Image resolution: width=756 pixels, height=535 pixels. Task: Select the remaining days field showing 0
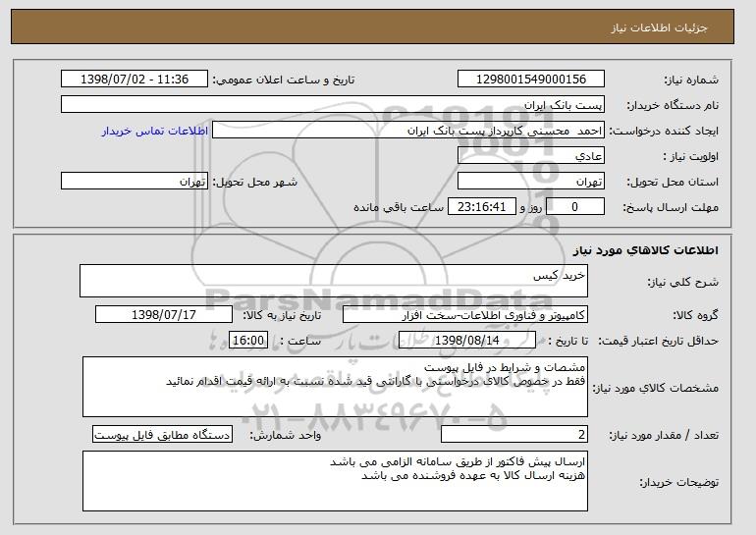pos(574,207)
